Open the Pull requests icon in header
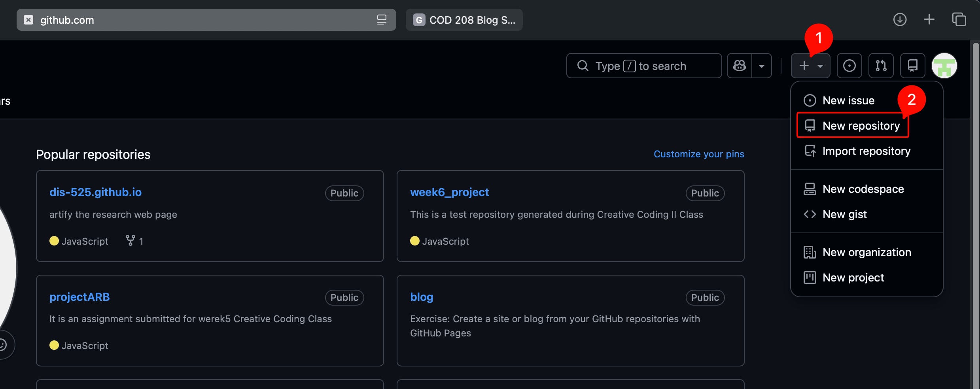This screenshot has width=980, height=389. tap(881, 66)
